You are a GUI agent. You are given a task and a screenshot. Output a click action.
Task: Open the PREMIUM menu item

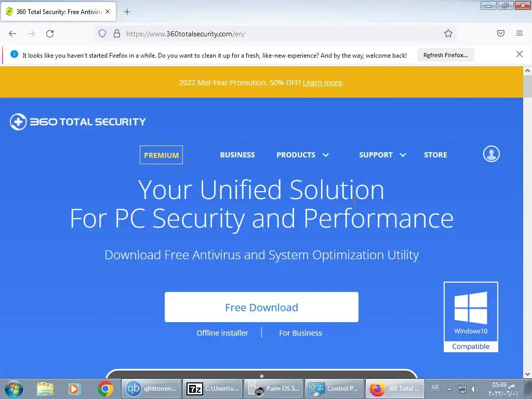tap(161, 155)
